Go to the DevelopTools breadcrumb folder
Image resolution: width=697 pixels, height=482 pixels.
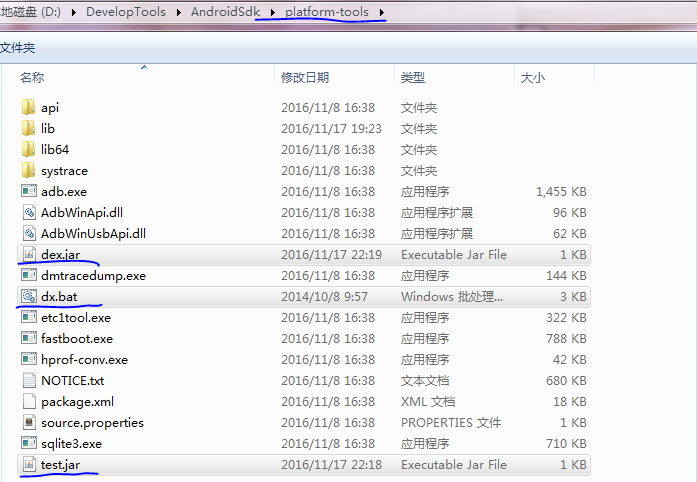tap(126, 12)
